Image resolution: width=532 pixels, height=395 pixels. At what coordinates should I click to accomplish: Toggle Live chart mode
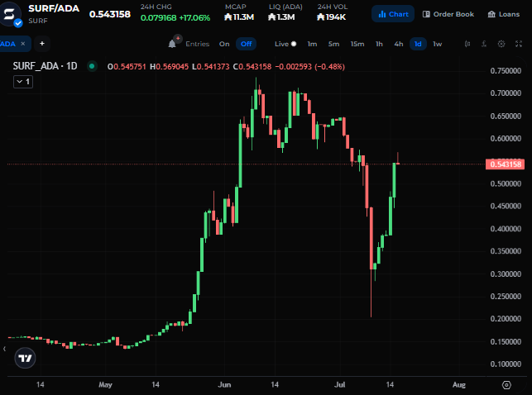tap(285, 44)
